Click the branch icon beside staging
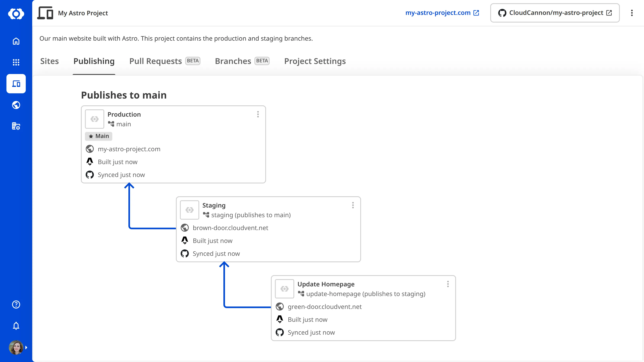Image resolution: width=644 pixels, height=362 pixels. click(206, 215)
